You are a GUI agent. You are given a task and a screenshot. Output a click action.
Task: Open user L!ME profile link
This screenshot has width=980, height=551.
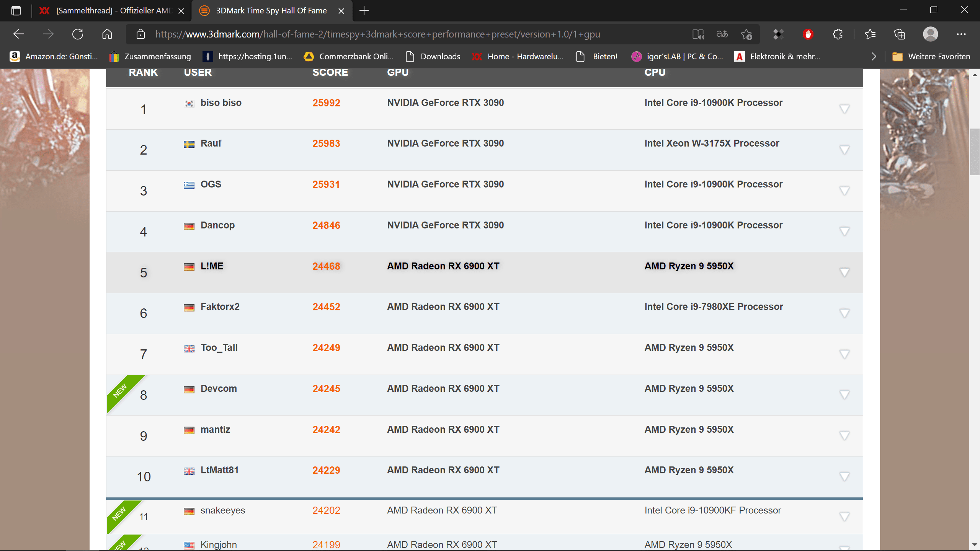point(212,266)
